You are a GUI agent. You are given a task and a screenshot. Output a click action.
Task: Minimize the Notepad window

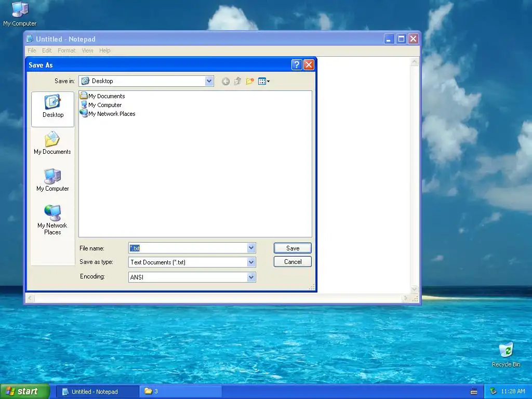click(x=389, y=38)
